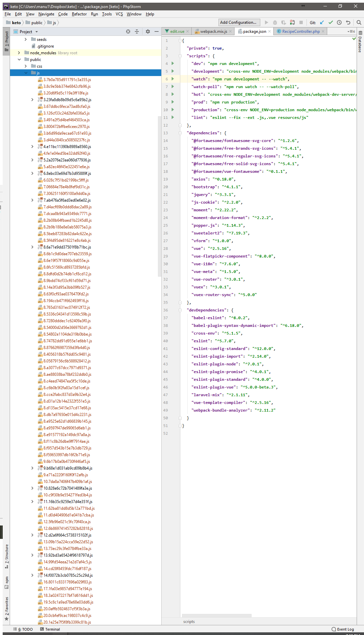364x635 pixels.
Task: Hide the Project panel with minus icon
Action: coord(157,31)
